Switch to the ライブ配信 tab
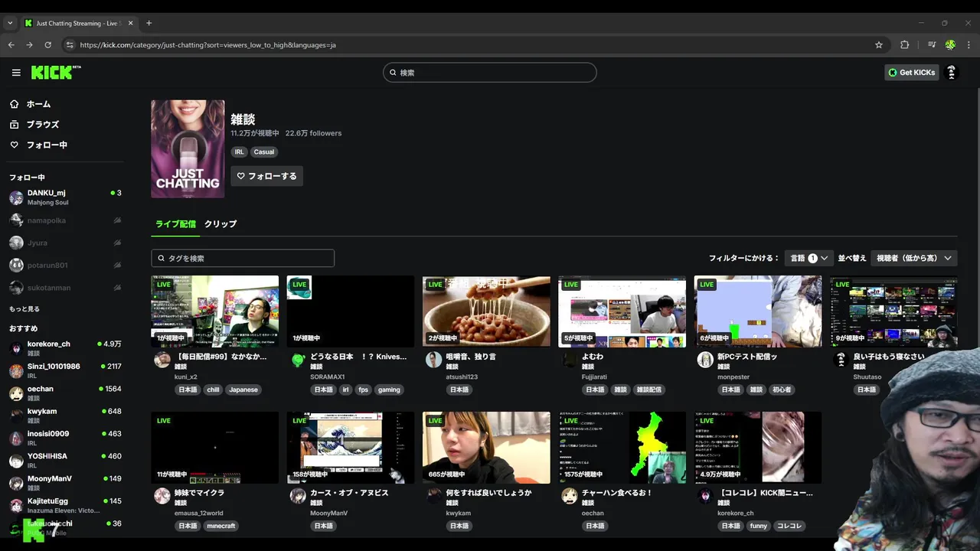Screen dimensions: 980x551 tap(175, 224)
